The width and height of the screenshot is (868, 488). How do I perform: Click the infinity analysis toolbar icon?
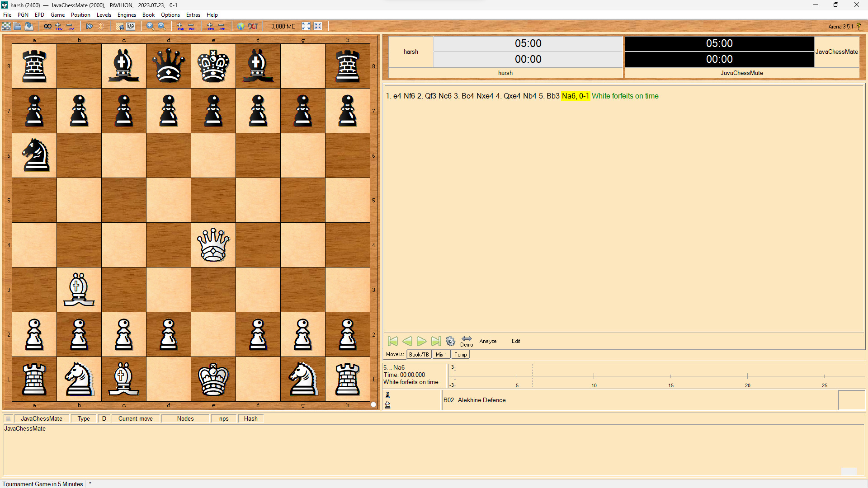pyautogui.click(x=47, y=26)
